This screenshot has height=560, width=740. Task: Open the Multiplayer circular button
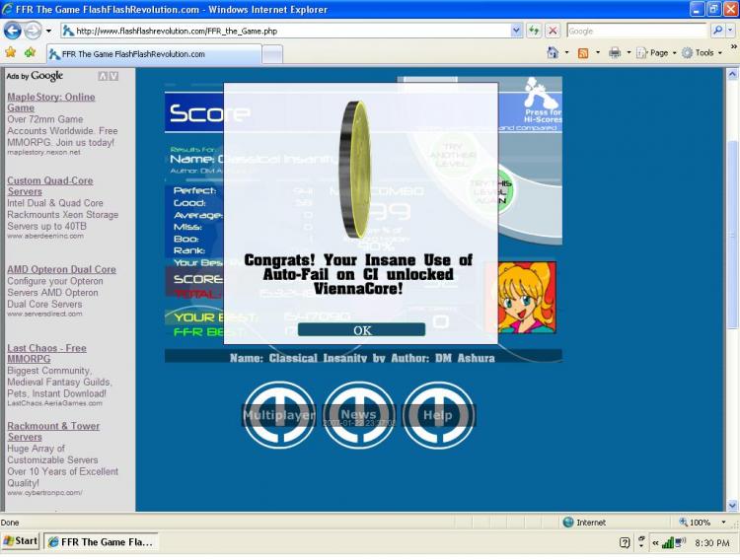(279, 415)
